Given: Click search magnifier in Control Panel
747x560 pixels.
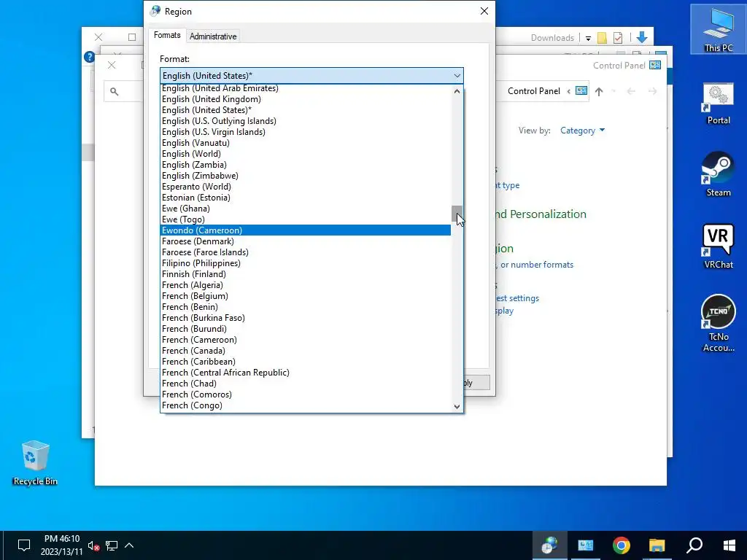Looking at the screenshot, I should 114,91.
